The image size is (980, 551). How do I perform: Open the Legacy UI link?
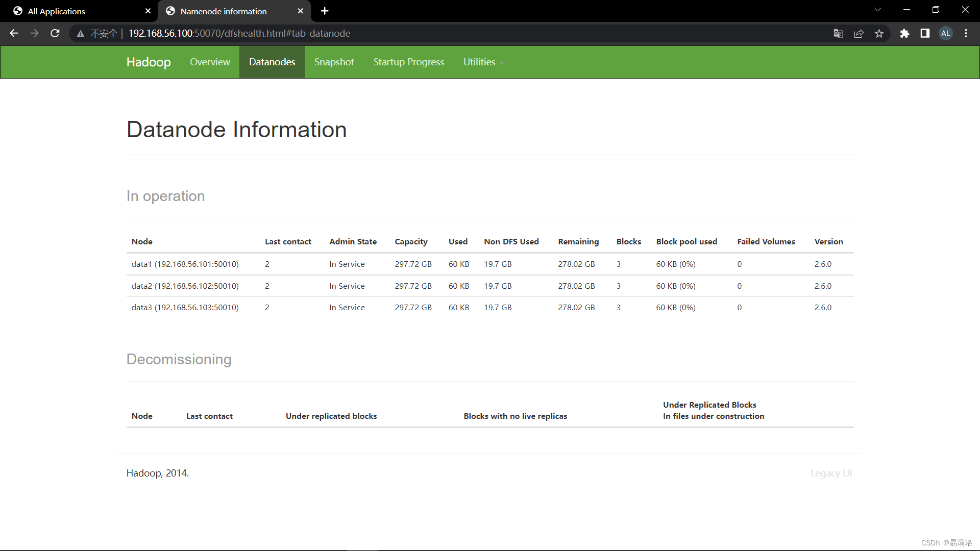(x=831, y=473)
